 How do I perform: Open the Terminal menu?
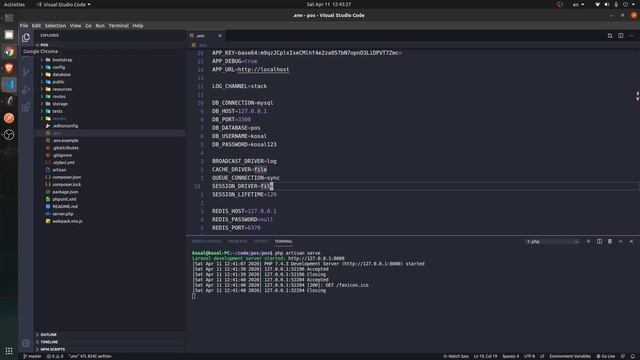pyautogui.click(x=119, y=26)
